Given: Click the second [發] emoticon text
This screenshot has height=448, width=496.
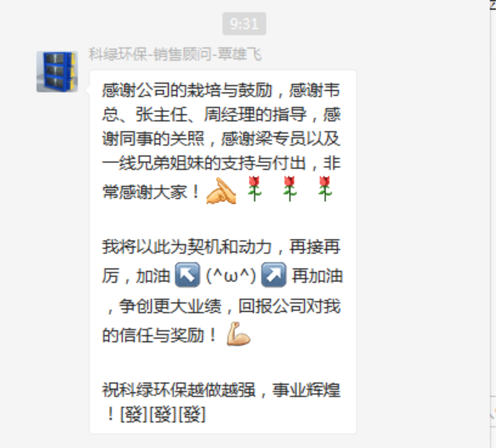Looking at the screenshot, I should (163, 414).
